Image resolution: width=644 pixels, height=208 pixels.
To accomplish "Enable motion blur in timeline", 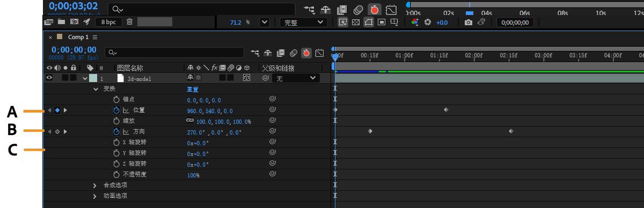I will click(294, 53).
